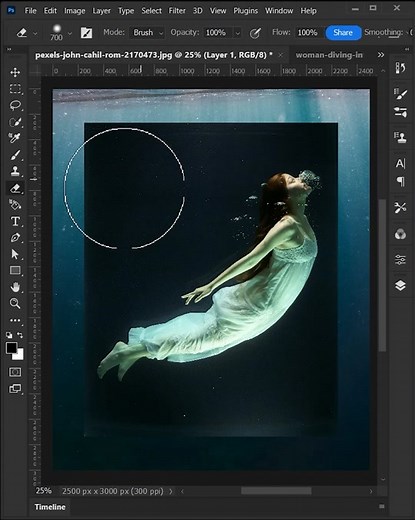This screenshot has width=415, height=520.
Task: Click the Opacity 100% field
Action: click(218, 33)
